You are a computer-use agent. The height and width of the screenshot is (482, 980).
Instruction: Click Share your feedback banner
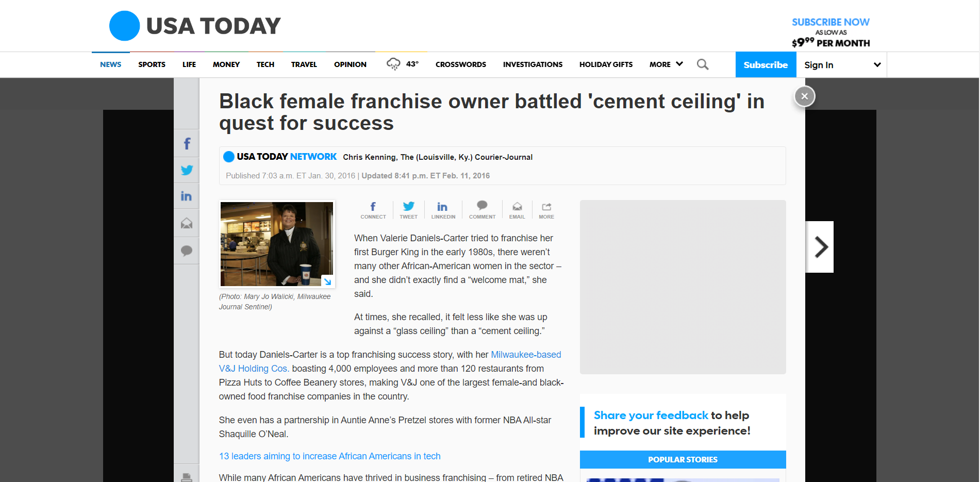pos(683,422)
